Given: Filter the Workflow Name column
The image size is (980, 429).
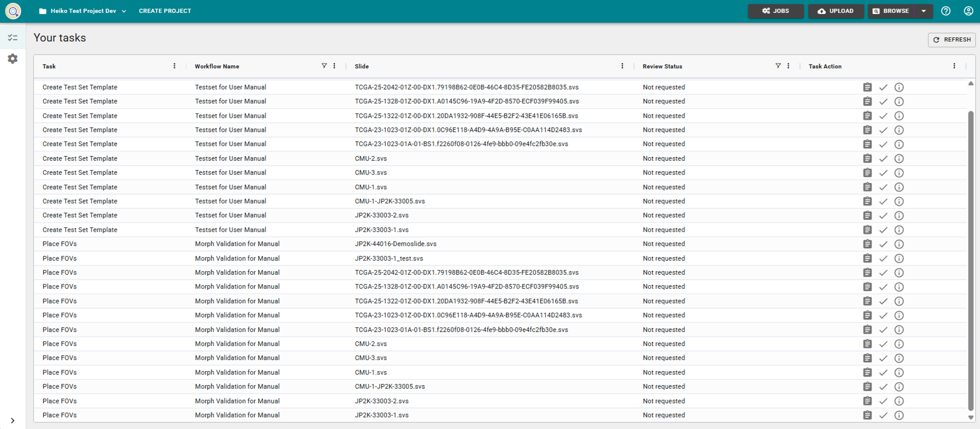Looking at the screenshot, I should (324, 66).
